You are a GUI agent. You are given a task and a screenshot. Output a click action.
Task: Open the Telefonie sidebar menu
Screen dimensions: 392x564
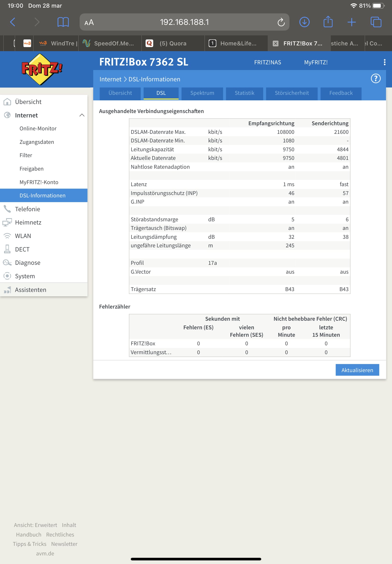coord(27,209)
